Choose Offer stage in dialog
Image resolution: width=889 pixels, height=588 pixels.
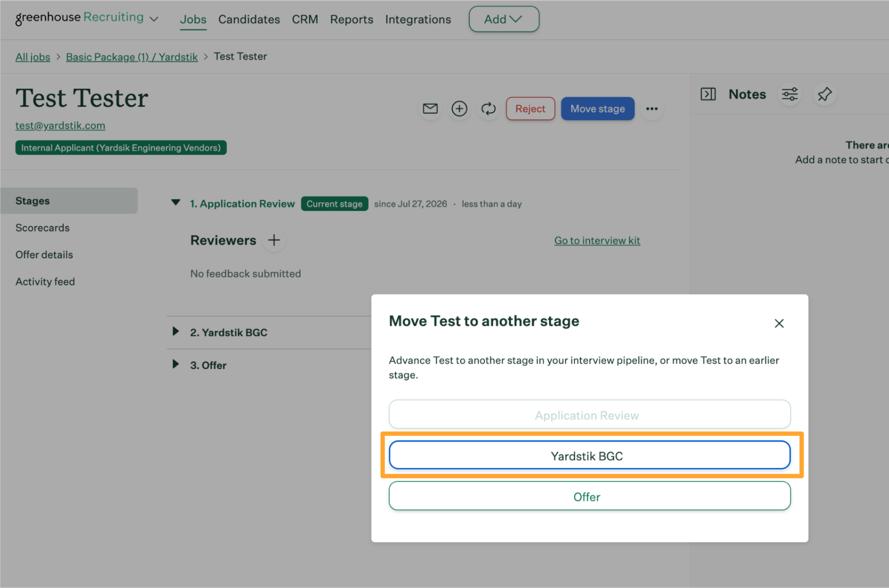pos(589,496)
